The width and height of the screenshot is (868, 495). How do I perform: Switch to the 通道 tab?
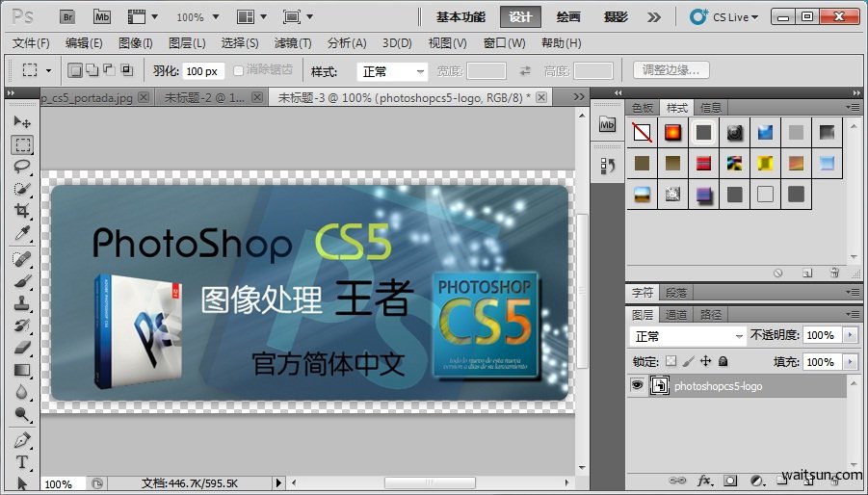click(x=676, y=315)
